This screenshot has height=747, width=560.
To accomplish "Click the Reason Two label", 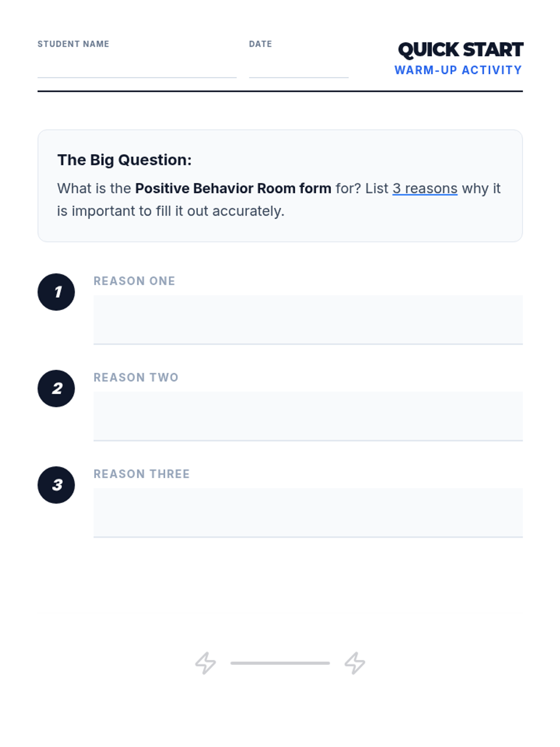I will pos(136,378).
